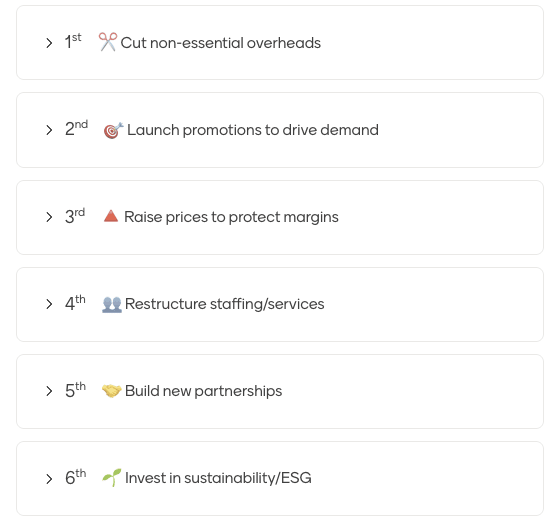This screenshot has height=523, width=551.
Task: Open 'Launch promotions to drive demand' text
Action: tap(253, 130)
